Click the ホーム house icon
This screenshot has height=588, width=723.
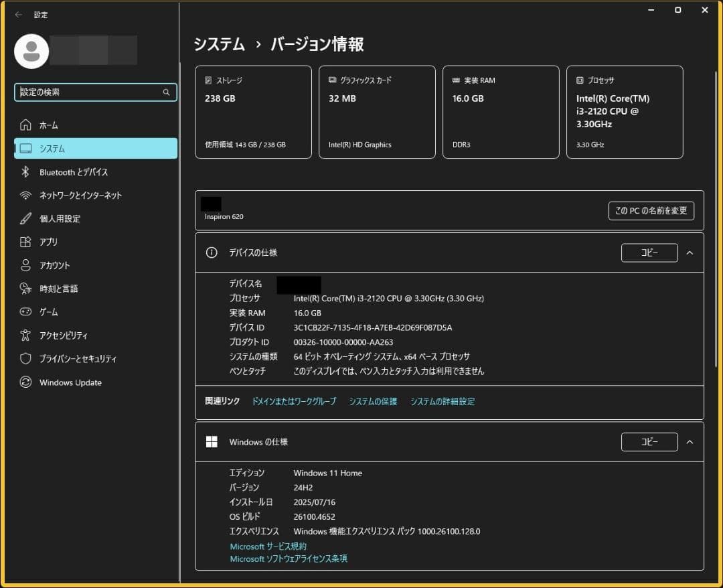pos(26,125)
